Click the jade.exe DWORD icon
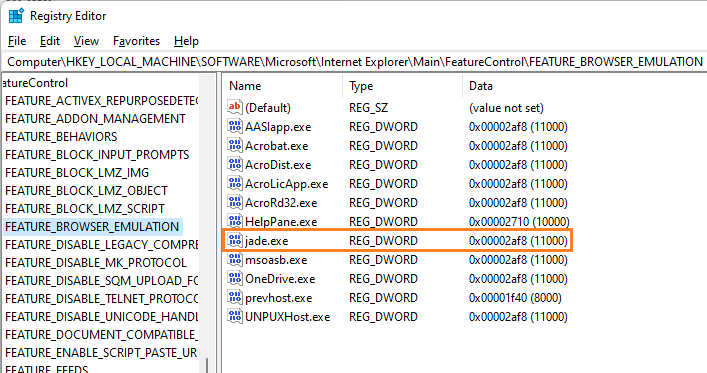The height and width of the screenshot is (373, 707). 235,240
